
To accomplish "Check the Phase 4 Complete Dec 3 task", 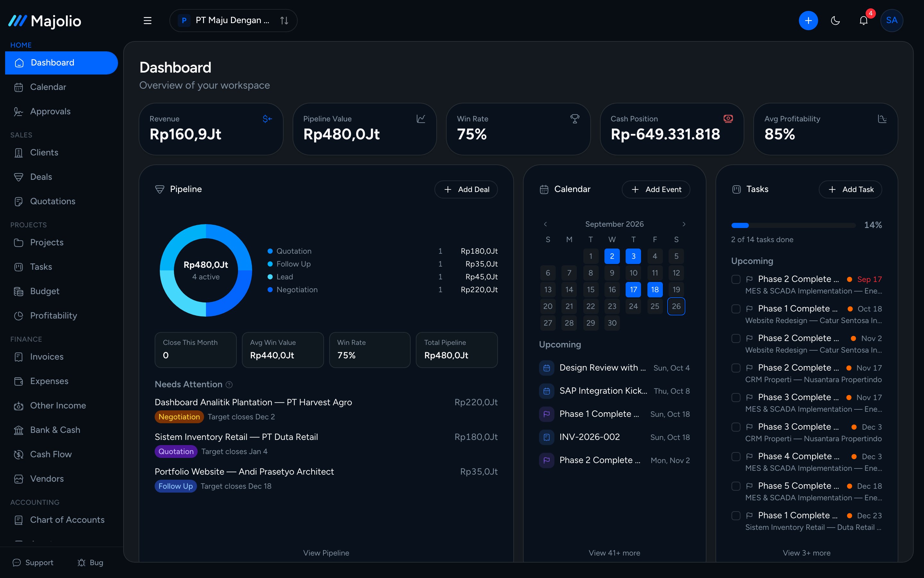I will coord(736,456).
